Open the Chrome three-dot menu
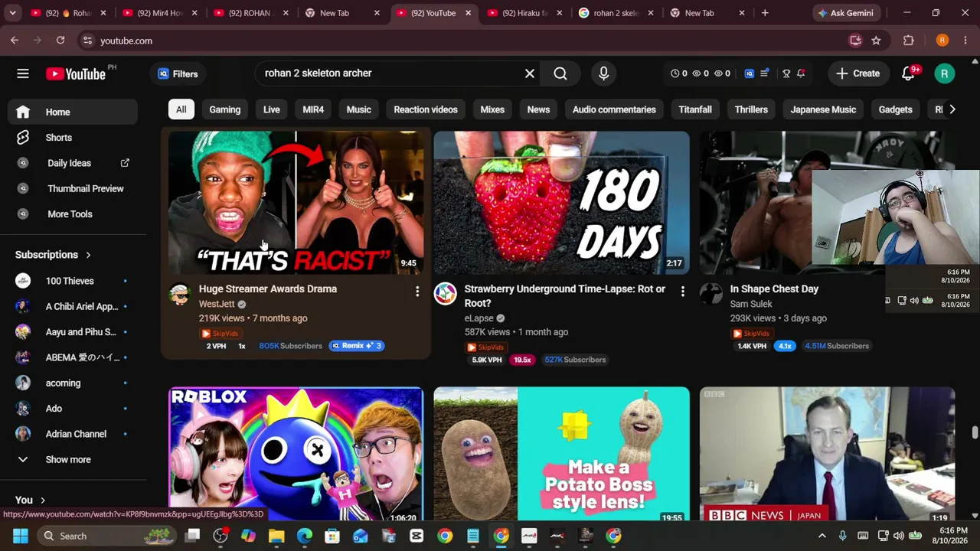 [x=965, y=41]
